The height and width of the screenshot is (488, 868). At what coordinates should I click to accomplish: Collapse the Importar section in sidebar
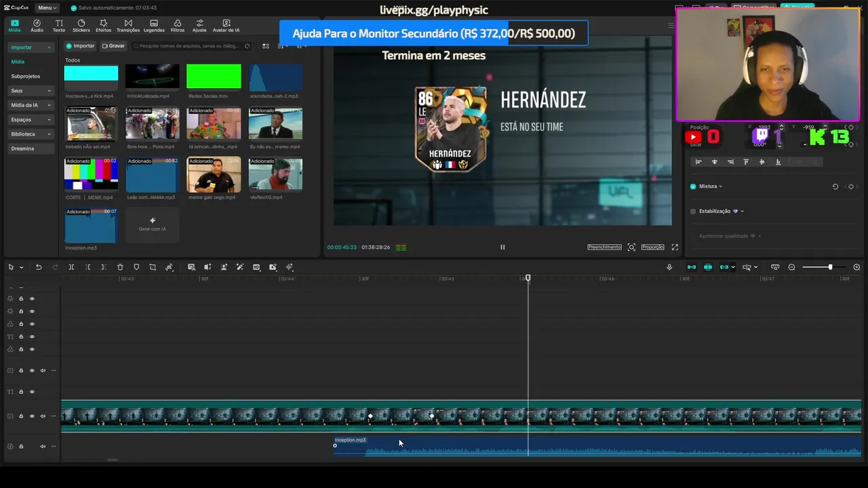coord(49,47)
